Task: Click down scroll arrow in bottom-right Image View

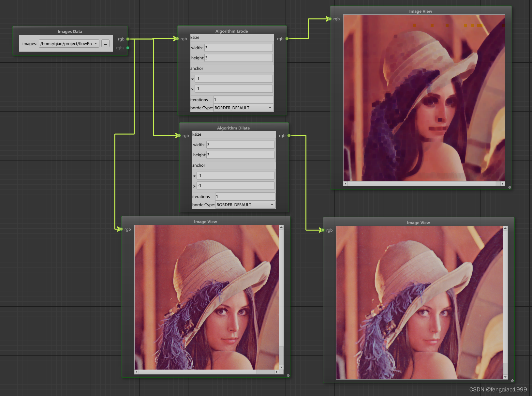Action: pyautogui.click(x=505, y=377)
